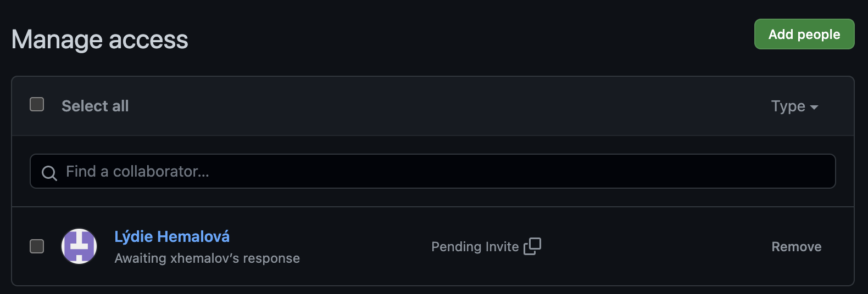The height and width of the screenshot is (294, 868).
Task: Copy the pending invite link icon
Action: [x=532, y=246]
